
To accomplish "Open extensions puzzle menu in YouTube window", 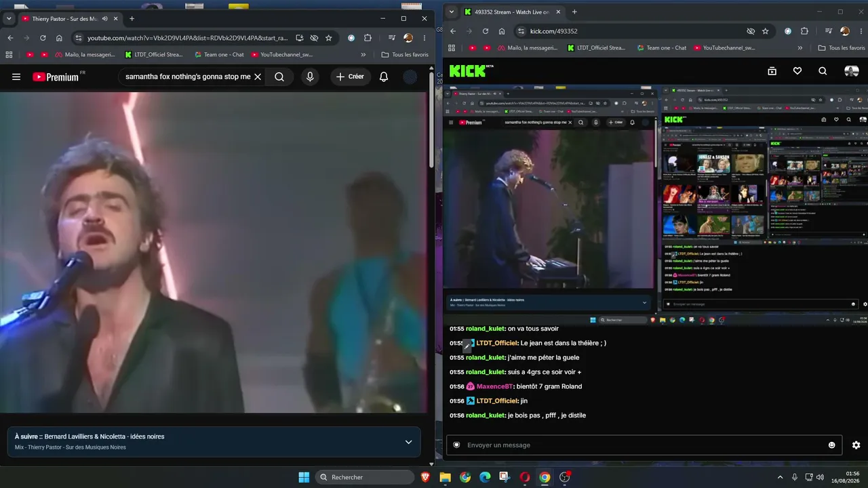I will point(368,38).
